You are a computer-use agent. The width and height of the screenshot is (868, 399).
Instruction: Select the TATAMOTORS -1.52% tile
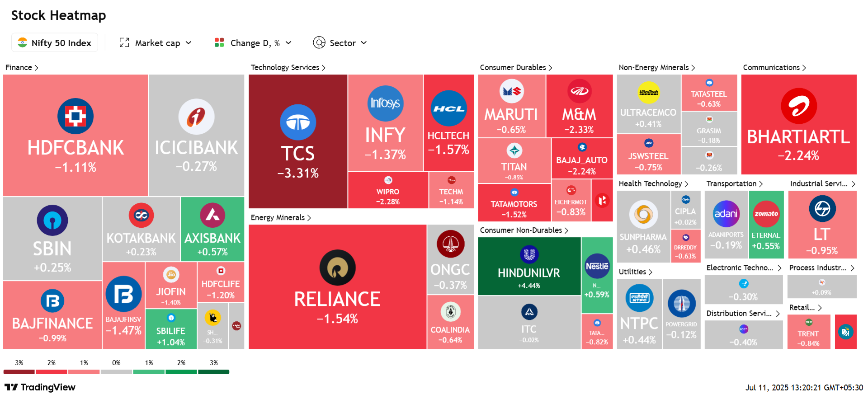tap(514, 202)
